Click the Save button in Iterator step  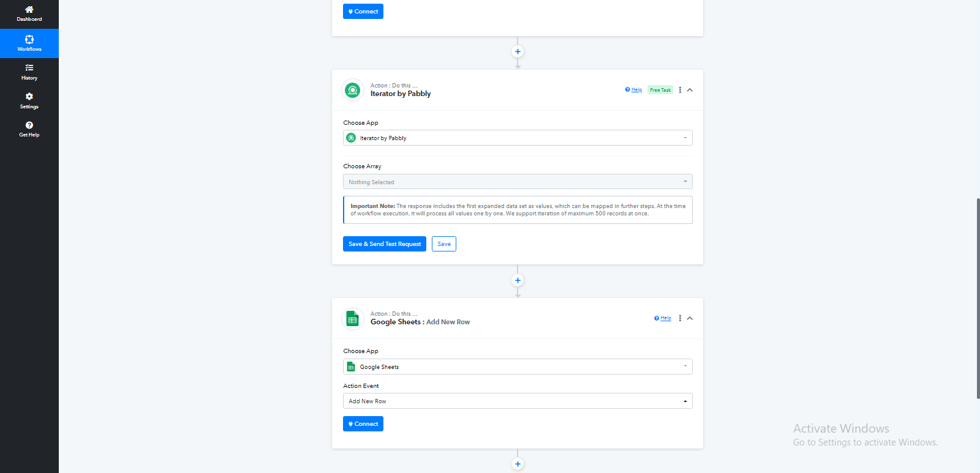(x=444, y=244)
